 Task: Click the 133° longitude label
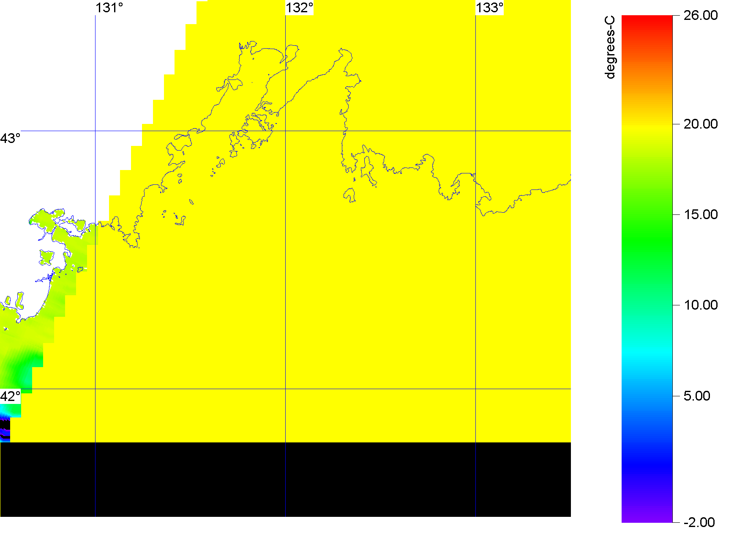pos(490,8)
